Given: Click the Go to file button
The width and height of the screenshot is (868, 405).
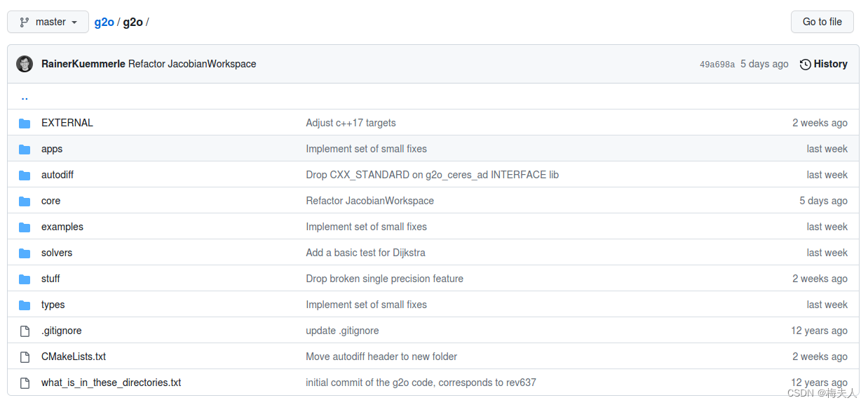Looking at the screenshot, I should 822,22.
